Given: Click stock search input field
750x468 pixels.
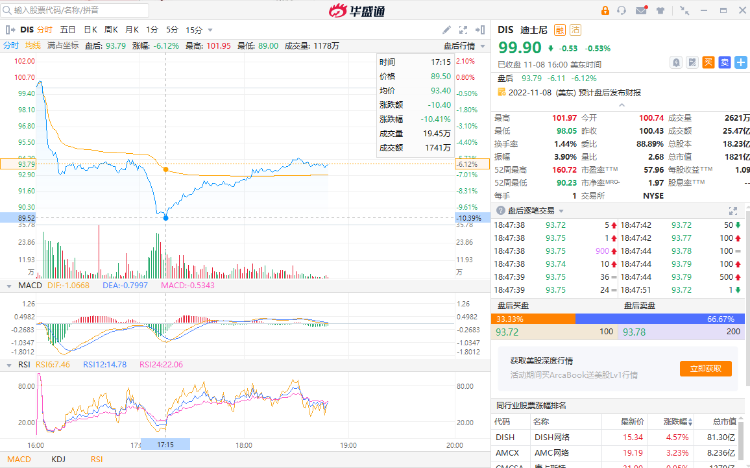Looking at the screenshot, I should [x=75, y=10].
